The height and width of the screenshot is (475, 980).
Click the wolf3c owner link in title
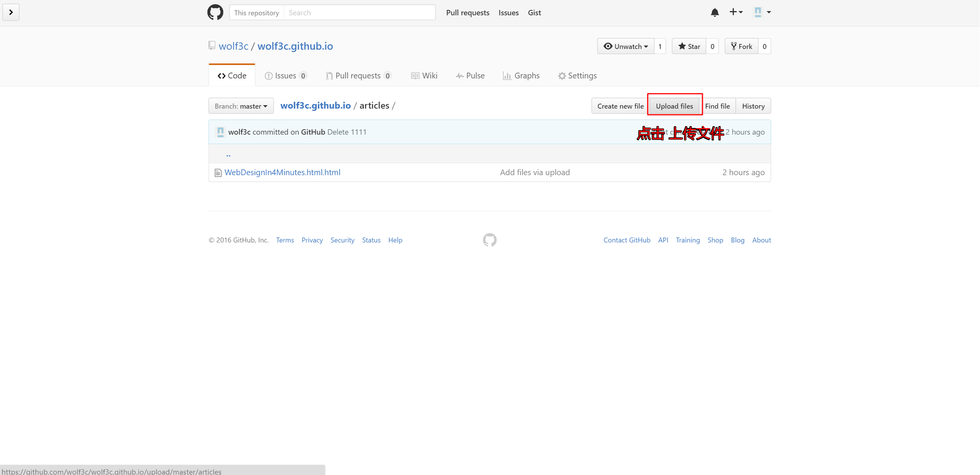tap(234, 46)
